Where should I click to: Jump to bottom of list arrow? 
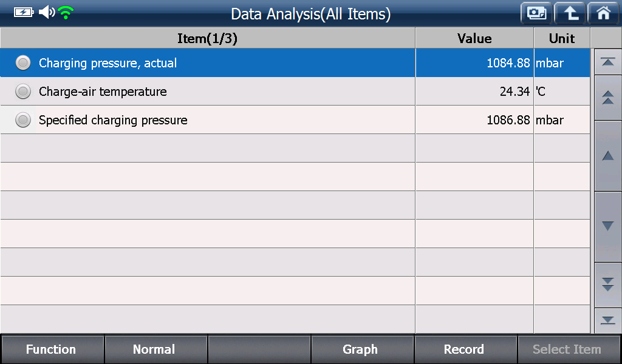[607, 320]
